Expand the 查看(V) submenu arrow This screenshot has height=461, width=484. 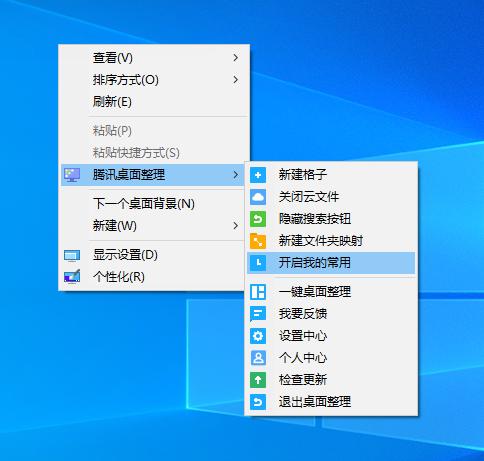coord(236,58)
